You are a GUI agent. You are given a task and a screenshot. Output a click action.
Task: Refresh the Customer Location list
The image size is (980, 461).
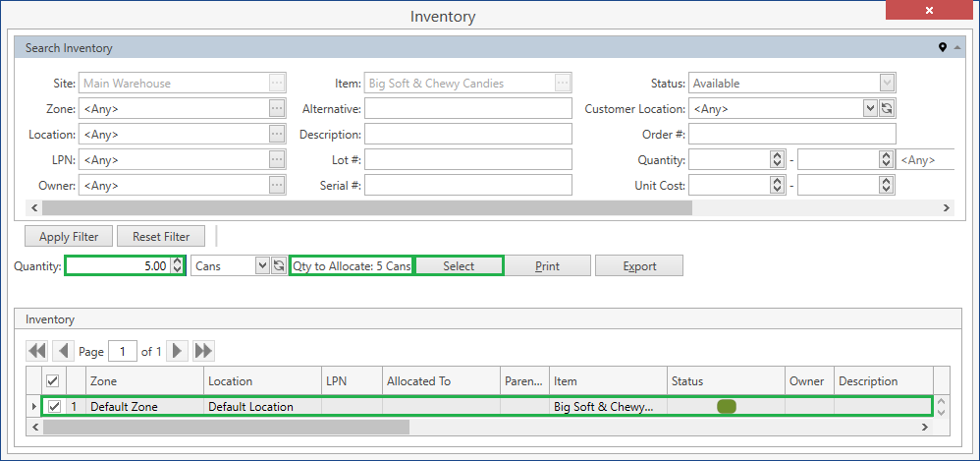tap(887, 109)
